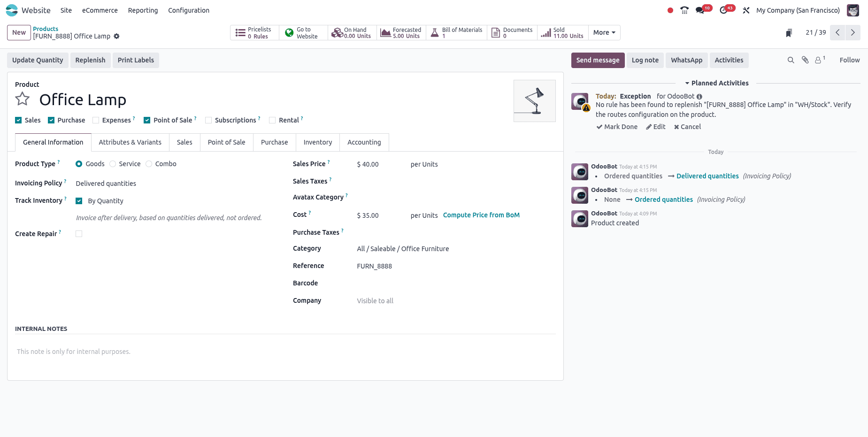Select Service product type

tap(113, 164)
